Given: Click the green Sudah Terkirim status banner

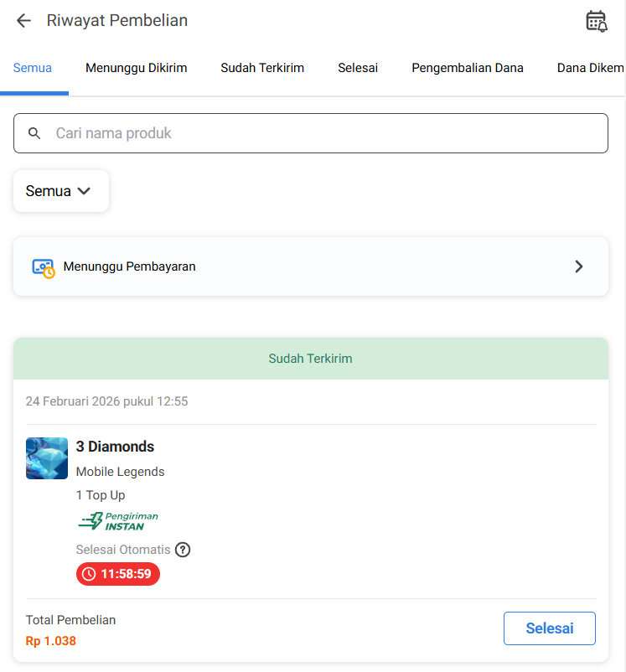Looking at the screenshot, I should pos(310,359).
